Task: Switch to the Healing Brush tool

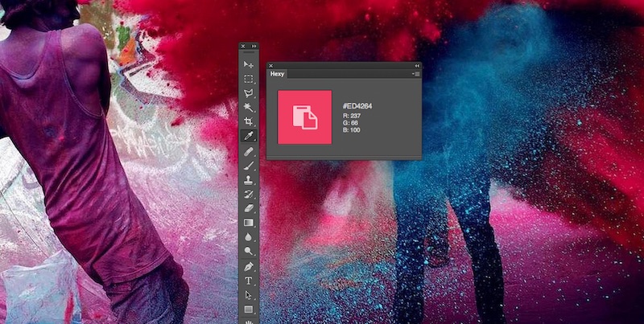Action: coord(249,150)
